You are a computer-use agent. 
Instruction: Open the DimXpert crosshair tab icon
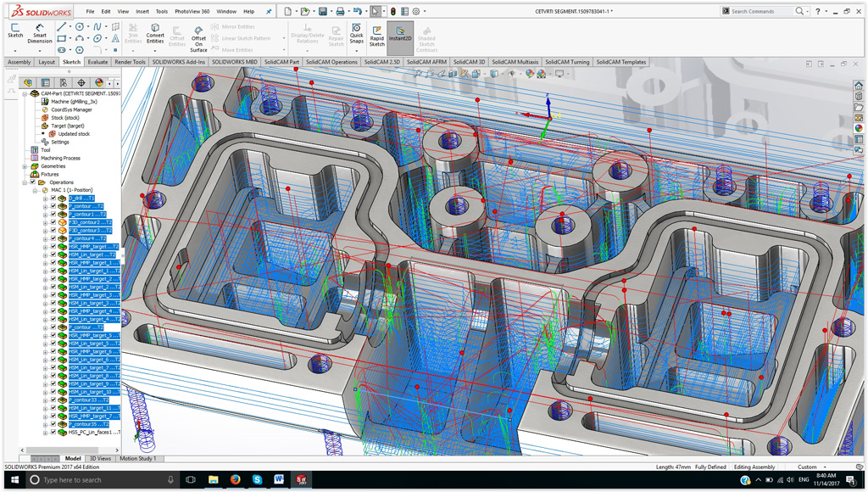point(81,82)
